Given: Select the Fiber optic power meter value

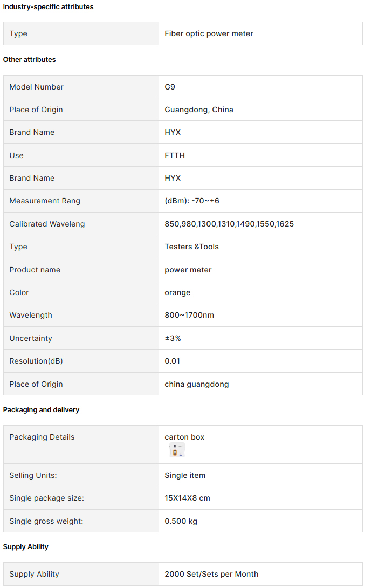Looking at the screenshot, I should point(209,34).
